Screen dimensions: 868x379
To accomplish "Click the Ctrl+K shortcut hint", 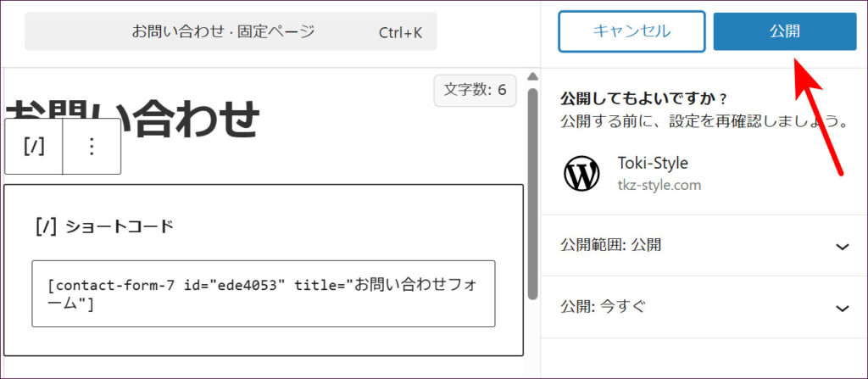I will (x=400, y=32).
